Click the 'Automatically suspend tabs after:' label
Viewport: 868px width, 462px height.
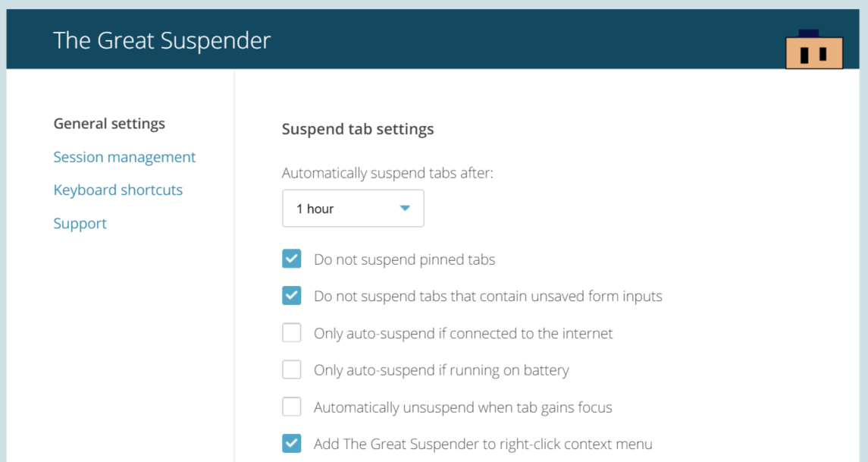[x=387, y=173]
